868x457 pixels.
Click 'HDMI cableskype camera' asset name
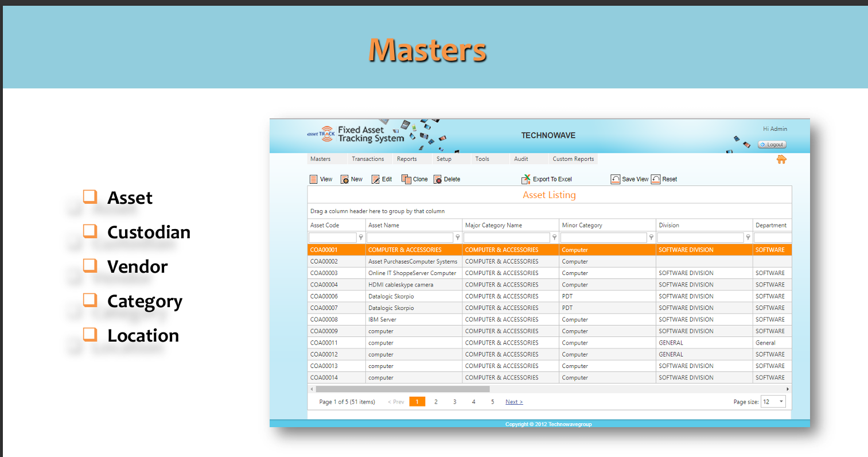click(401, 285)
